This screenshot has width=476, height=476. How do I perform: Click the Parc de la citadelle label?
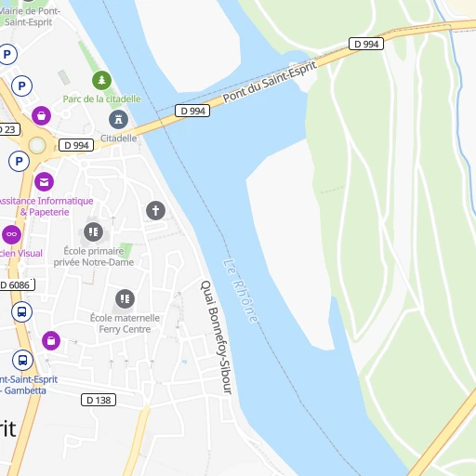(x=102, y=99)
